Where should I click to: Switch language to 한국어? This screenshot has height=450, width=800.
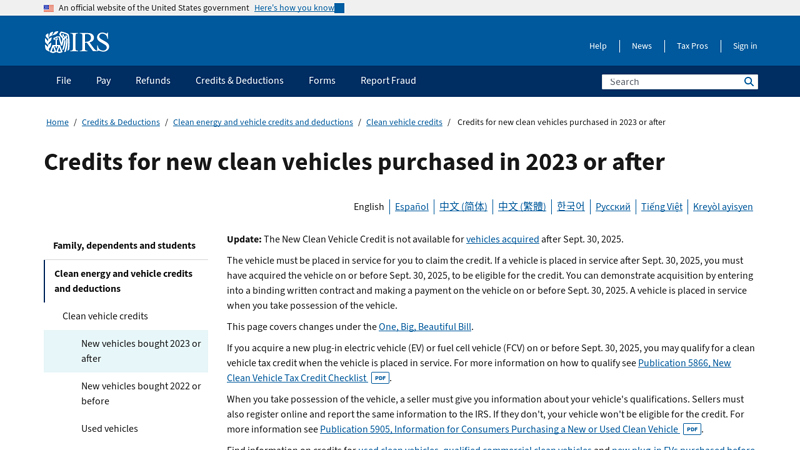570,207
